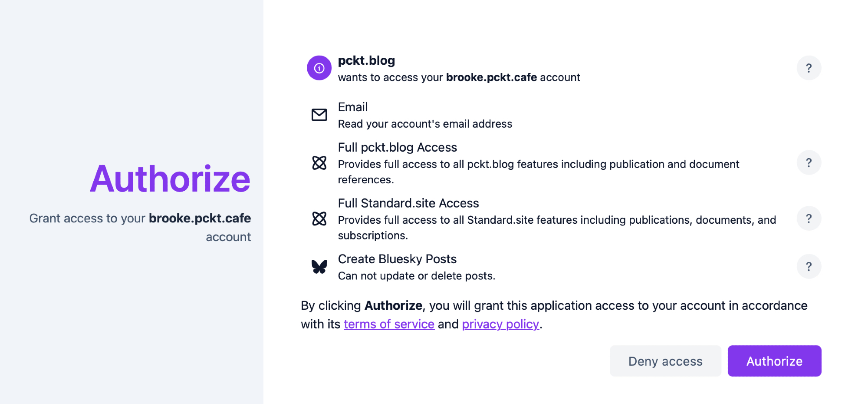Open help for Full pckt.blog Access
Screen dimensions: 868x404
[x=809, y=163]
